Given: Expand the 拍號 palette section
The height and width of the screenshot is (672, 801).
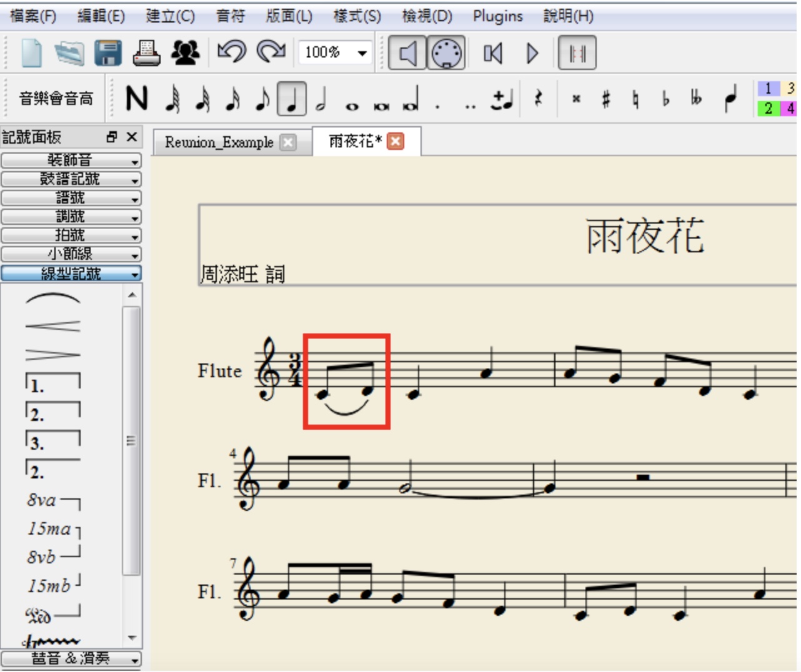Looking at the screenshot, I should (x=71, y=235).
